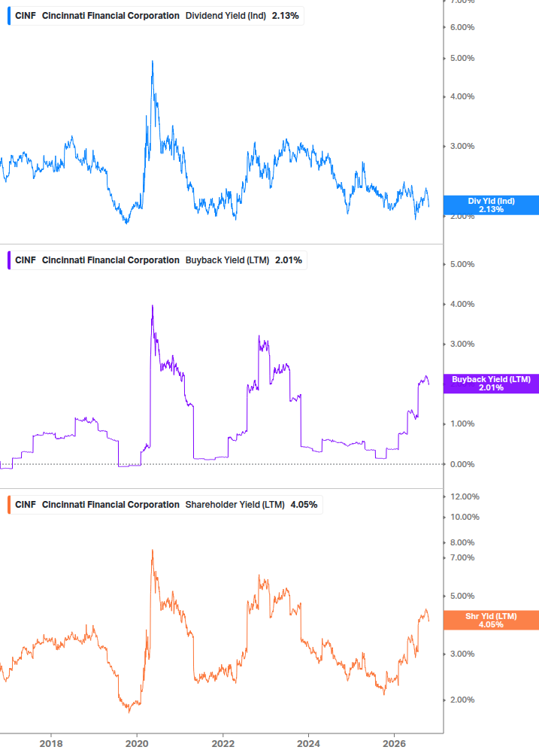Click the 3.00% tick on the buyback yield axis
This screenshot has width=539, height=756.
coord(462,345)
